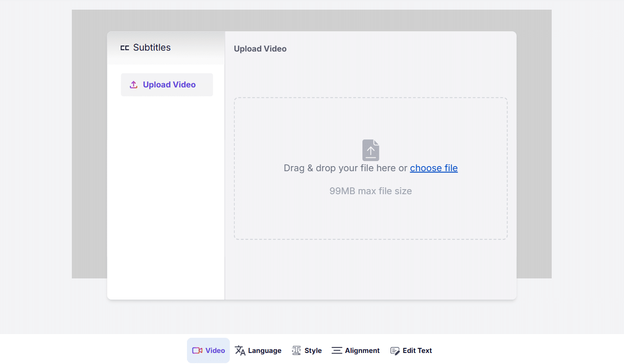Click the video camera icon in bottom toolbar
This screenshot has width=624, height=364.
(197, 351)
